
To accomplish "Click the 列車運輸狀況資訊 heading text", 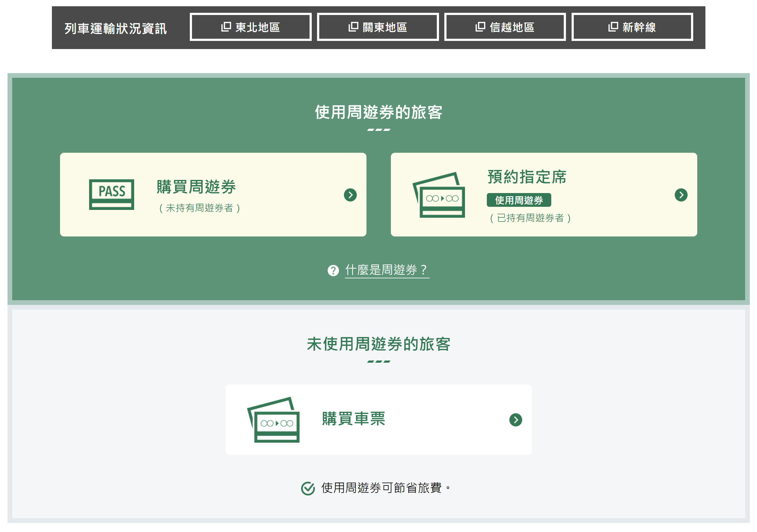I will (115, 28).
